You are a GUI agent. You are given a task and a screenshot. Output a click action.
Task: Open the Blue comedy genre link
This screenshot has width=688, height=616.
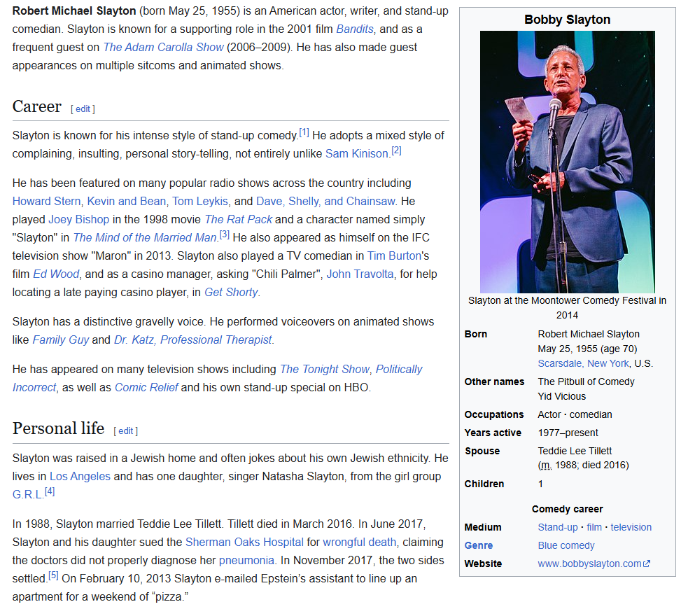tap(566, 545)
